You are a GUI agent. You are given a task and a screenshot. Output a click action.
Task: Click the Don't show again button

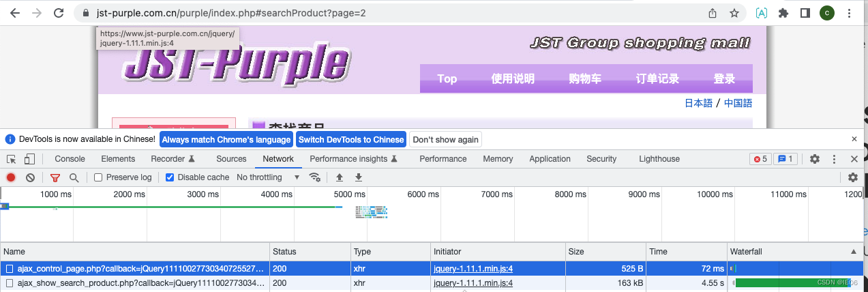[x=445, y=139]
